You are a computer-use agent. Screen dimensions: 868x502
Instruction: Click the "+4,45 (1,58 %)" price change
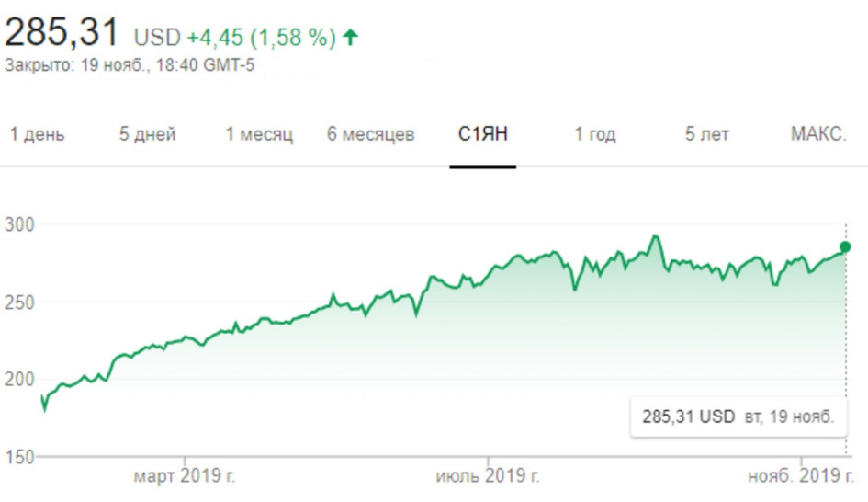point(261,38)
